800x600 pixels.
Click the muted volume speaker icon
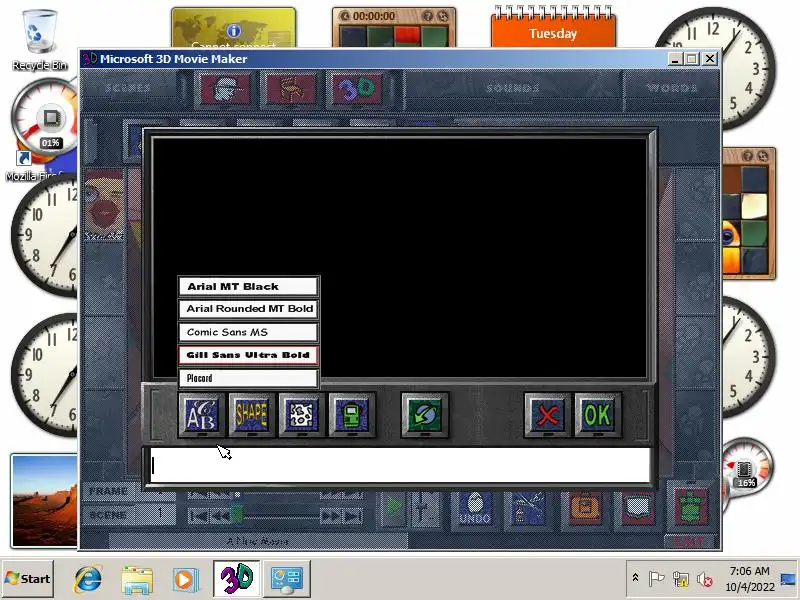coord(705,579)
